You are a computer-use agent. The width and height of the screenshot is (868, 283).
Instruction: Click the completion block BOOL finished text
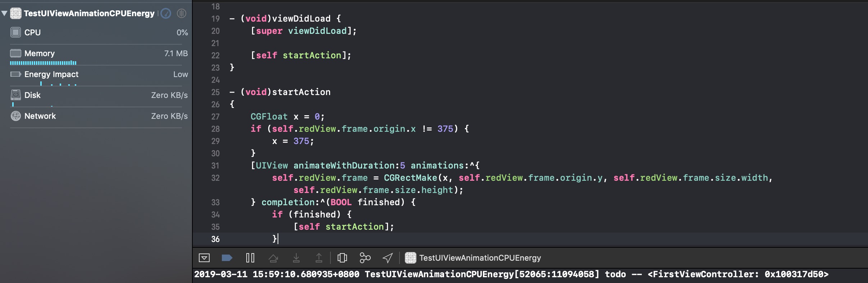pos(367,202)
